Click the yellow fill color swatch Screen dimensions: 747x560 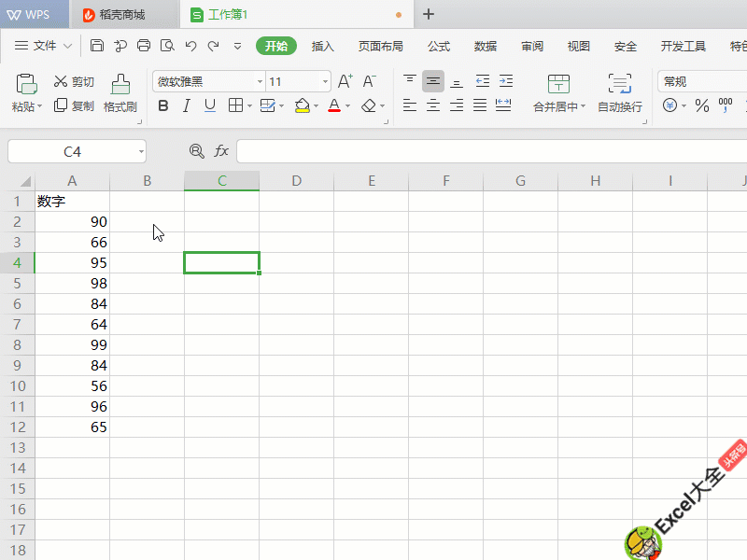pyautogui.click(x=302, y=105)
